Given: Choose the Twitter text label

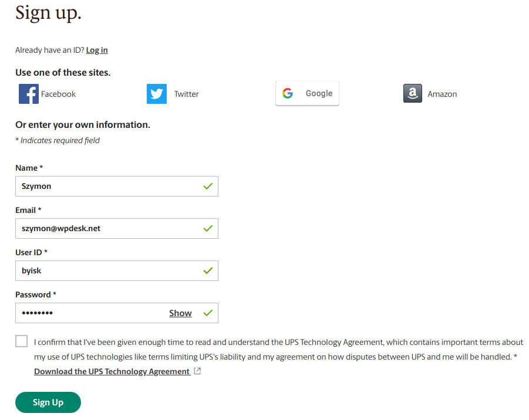Looking at the screenshot, I should coord(186,94).
